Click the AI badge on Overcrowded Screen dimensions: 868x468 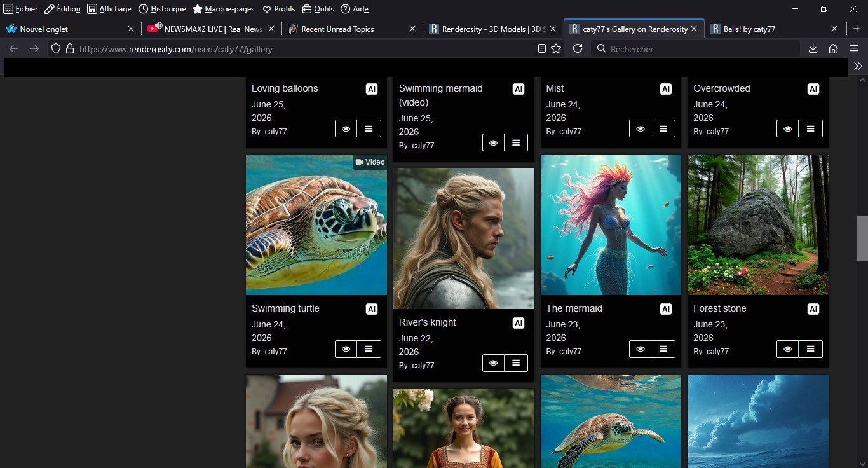(x=813, y=89)
